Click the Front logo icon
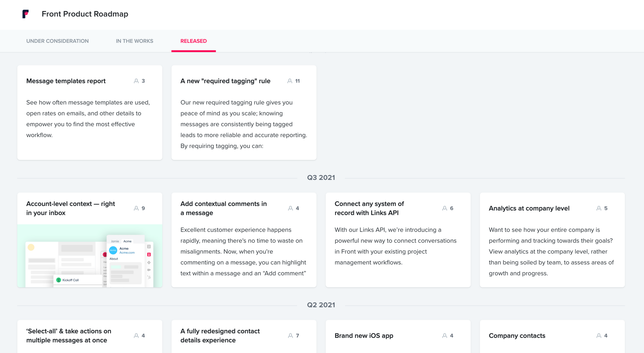 tap(25, 14)
